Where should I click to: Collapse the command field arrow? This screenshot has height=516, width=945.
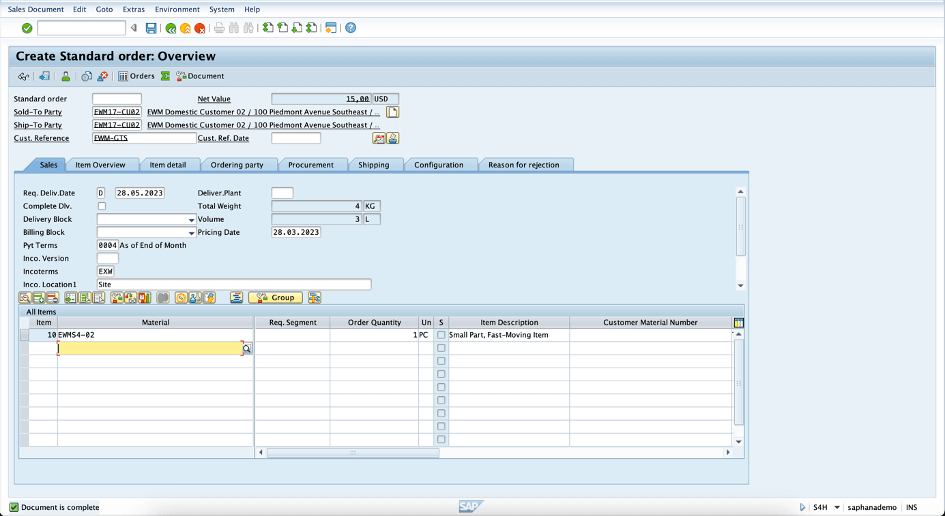pos(134,28)
